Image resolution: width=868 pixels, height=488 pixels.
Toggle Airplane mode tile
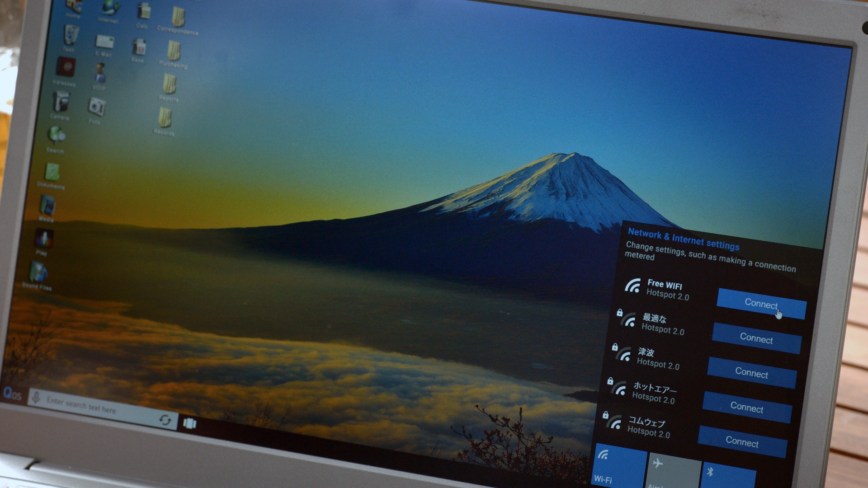(673, 470)
